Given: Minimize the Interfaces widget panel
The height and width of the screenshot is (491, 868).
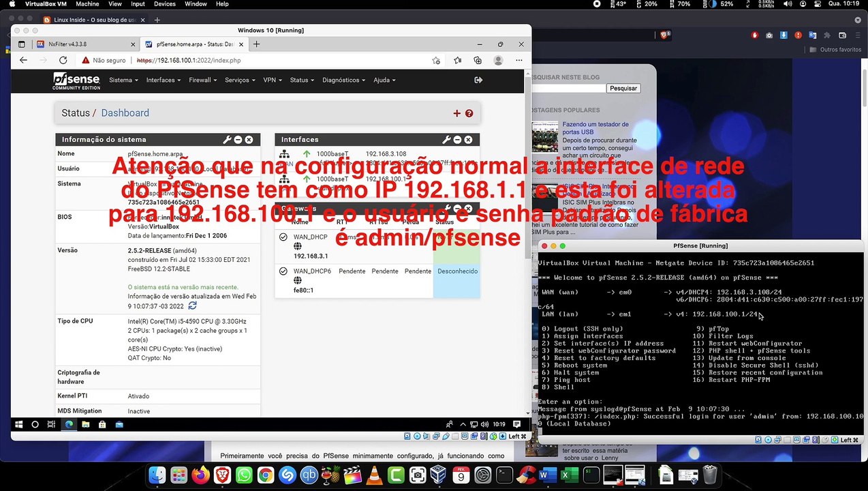Looking at the screenshot, I should tap(457, 139).
